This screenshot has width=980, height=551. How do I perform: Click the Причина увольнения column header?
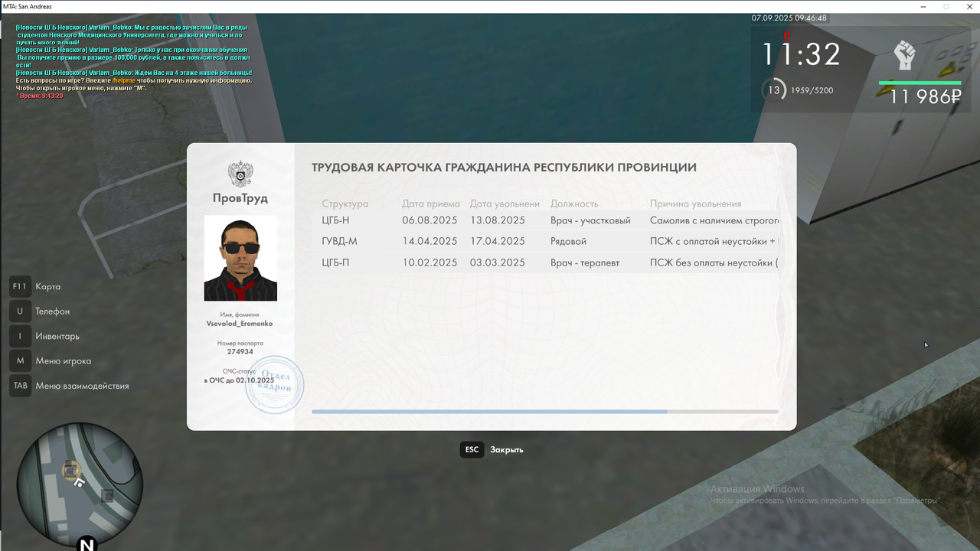click(696, 204)
